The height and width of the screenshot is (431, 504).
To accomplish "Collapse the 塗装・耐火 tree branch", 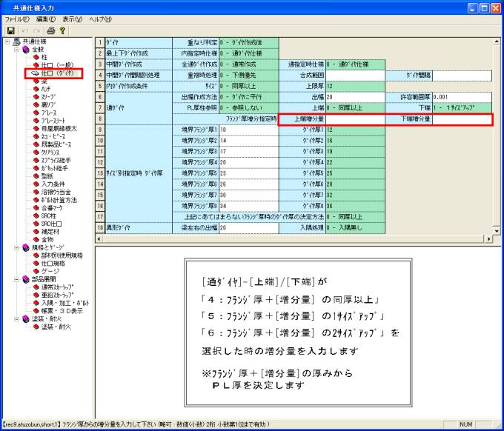I will [17, 319].
